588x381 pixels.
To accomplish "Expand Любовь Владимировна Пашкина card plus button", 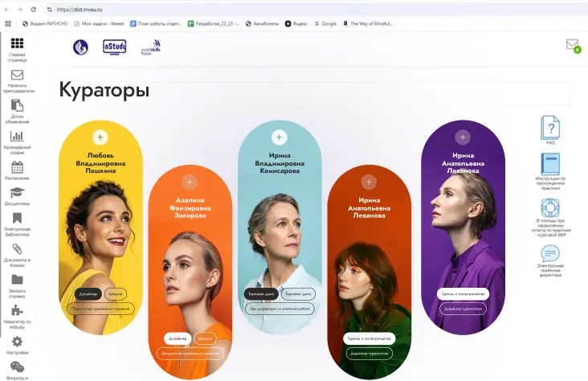I will pyautogui.click(x=100, y=137).
